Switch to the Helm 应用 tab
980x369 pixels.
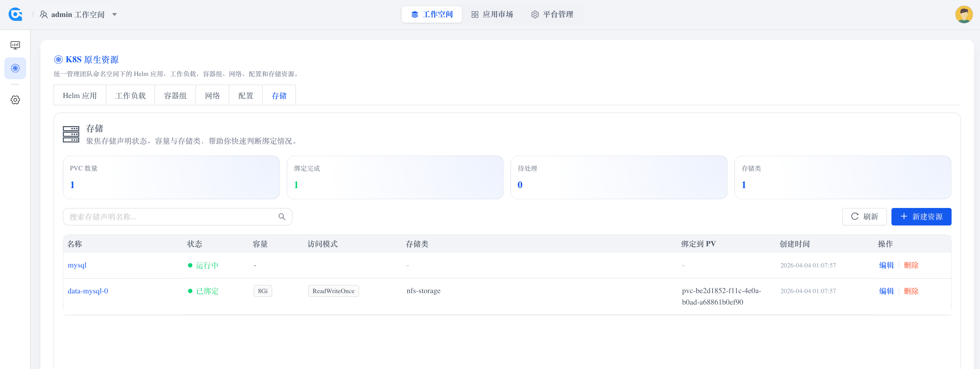point(80,95)
